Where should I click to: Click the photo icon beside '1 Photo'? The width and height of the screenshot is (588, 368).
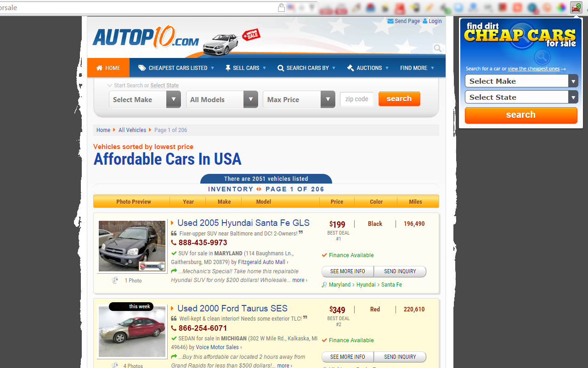pos(115,280)
